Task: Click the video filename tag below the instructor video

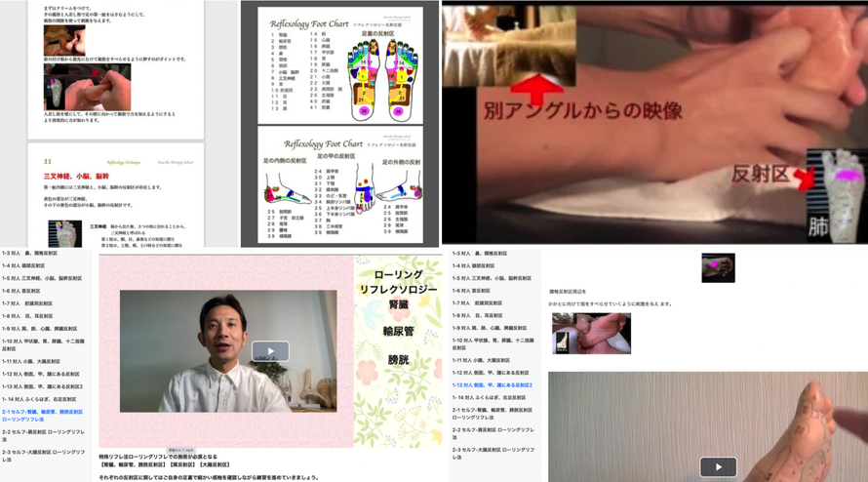Action: [180, 451]
